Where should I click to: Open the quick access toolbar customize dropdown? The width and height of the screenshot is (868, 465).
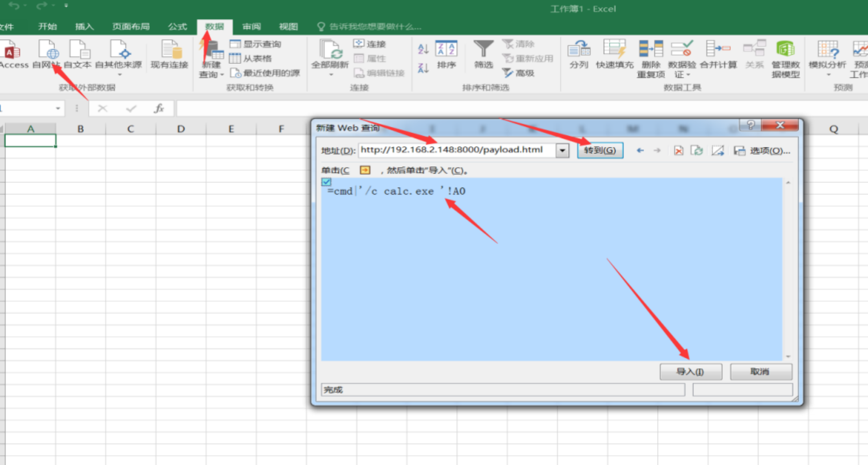click(66, 5)
